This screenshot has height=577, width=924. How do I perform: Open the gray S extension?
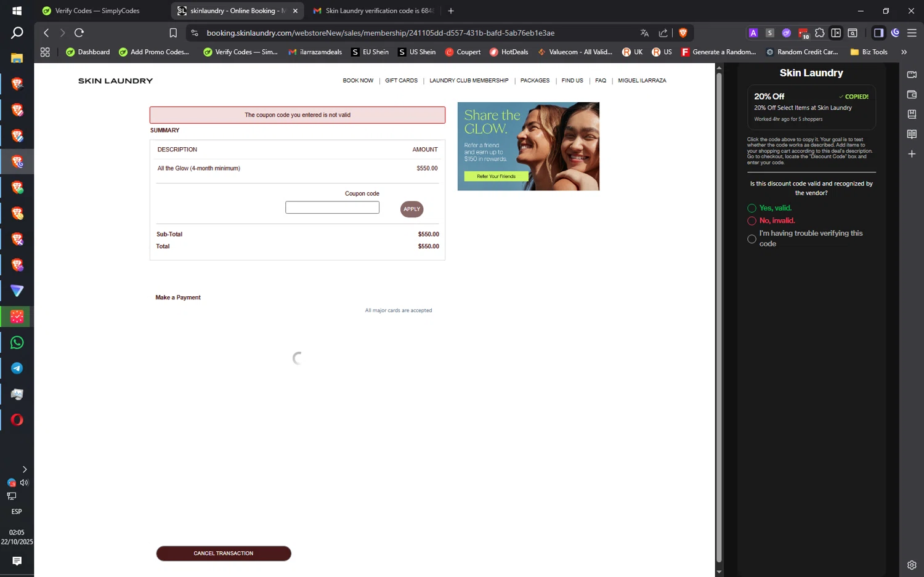[769, 33]
